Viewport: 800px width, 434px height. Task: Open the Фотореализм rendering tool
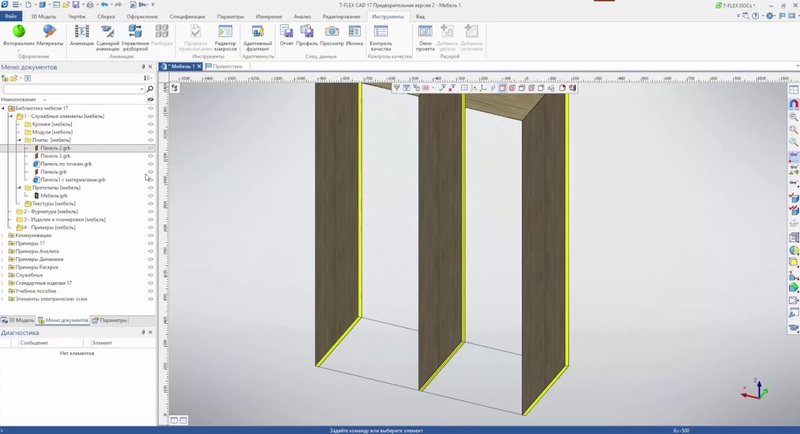click(18, 35)
